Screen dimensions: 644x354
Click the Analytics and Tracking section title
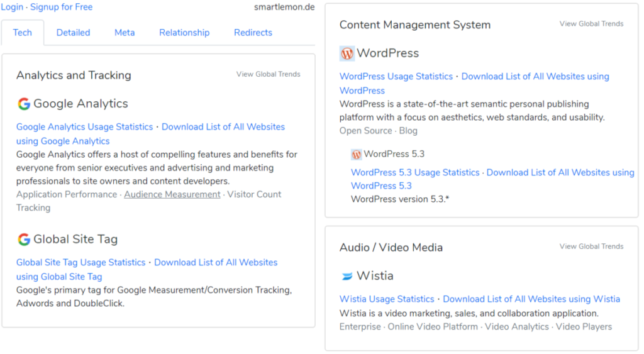click(74, 75)
